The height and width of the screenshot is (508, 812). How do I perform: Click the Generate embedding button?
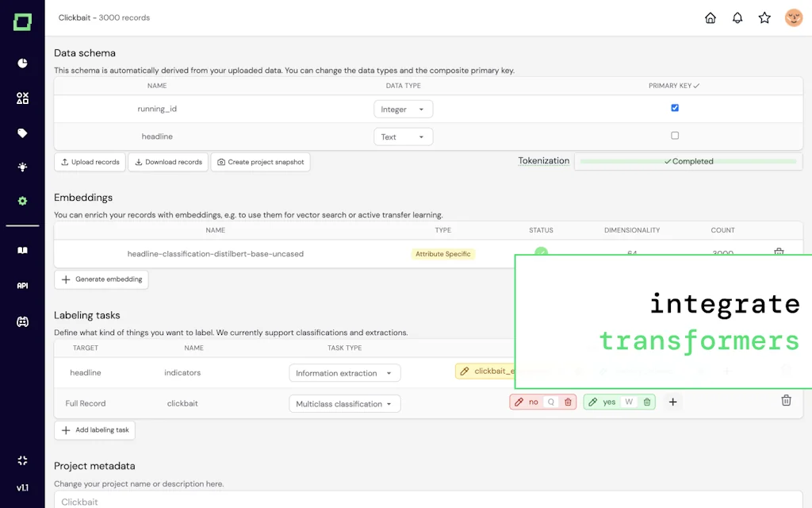click(x=101, y=279)
